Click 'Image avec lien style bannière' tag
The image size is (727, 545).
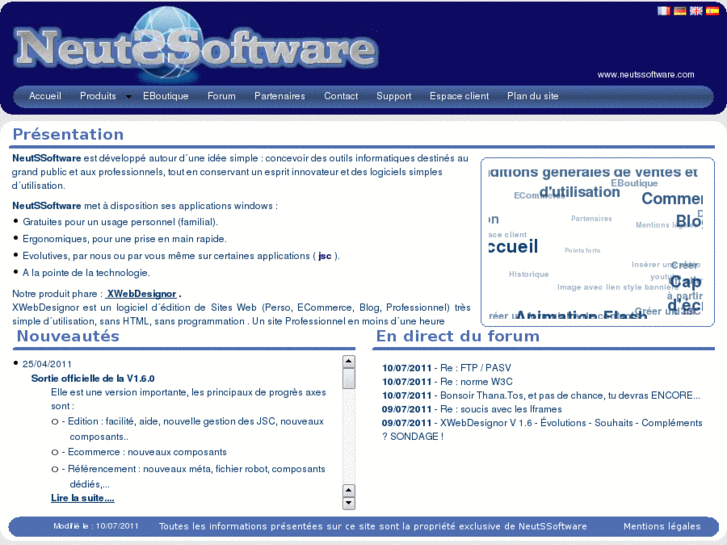[618, 287]
